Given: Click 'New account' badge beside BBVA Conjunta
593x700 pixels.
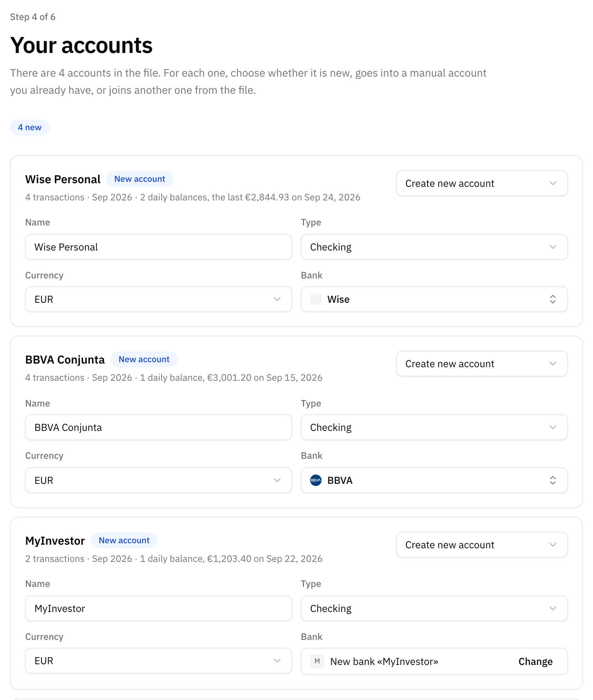Looking at the screenshot, I should point(144,359).
